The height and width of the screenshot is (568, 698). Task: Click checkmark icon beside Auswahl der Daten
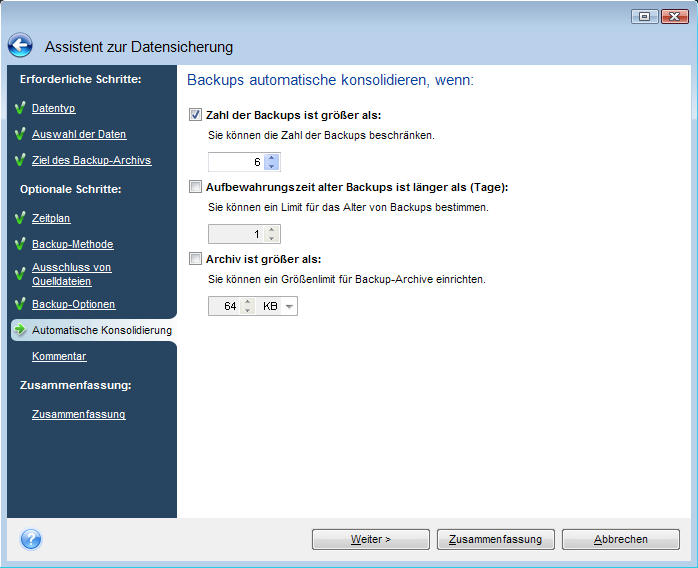click(19, 134)
